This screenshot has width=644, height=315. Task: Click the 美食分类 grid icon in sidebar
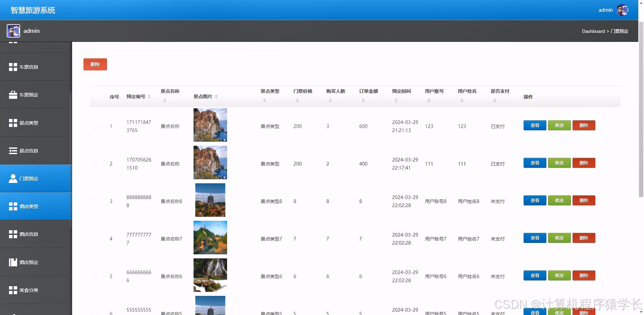click(13, 290)
